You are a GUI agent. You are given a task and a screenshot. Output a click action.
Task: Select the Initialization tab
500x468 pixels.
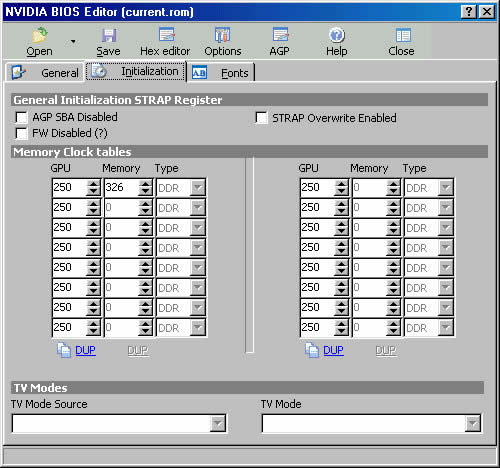point(136,71)
